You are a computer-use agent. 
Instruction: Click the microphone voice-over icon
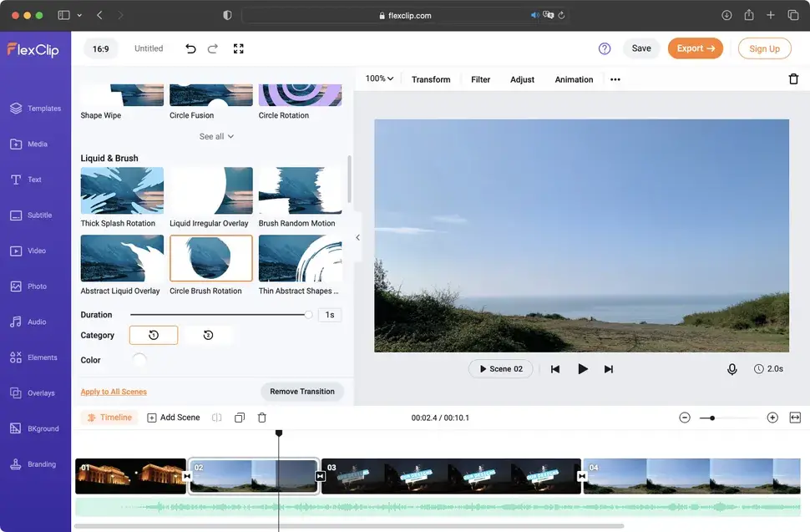pos(732,369)
